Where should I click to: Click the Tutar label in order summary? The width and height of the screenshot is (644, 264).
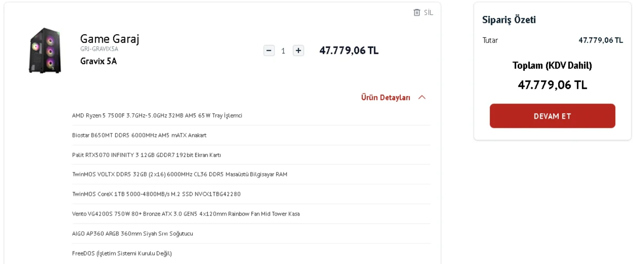490,40
